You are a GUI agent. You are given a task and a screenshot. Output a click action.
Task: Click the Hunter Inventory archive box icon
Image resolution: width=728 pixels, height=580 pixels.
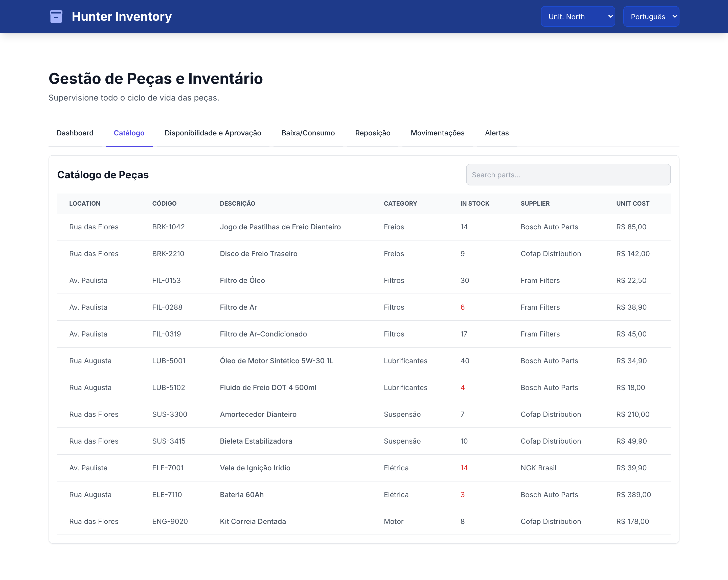point(56,16)
